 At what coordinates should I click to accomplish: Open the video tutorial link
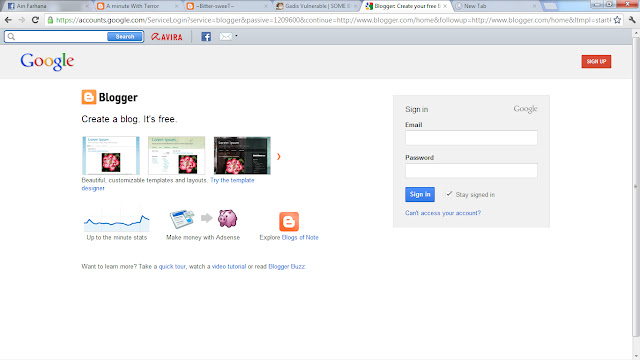point(229,267)
